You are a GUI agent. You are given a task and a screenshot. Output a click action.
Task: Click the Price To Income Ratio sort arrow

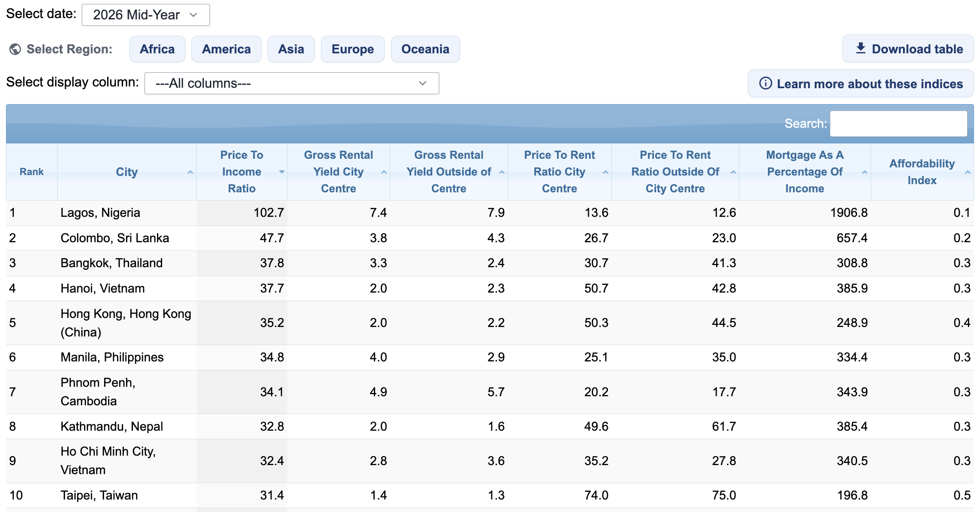[x=282, y=172]
